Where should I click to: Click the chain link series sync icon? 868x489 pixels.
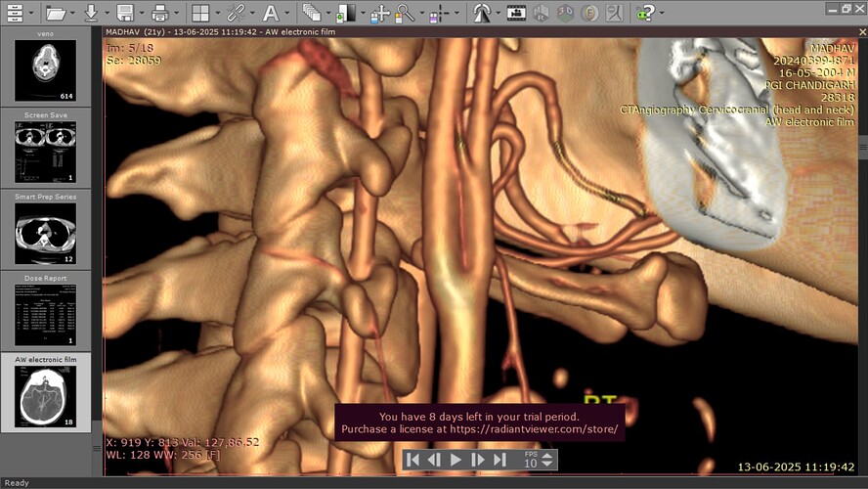coord(236,12)
